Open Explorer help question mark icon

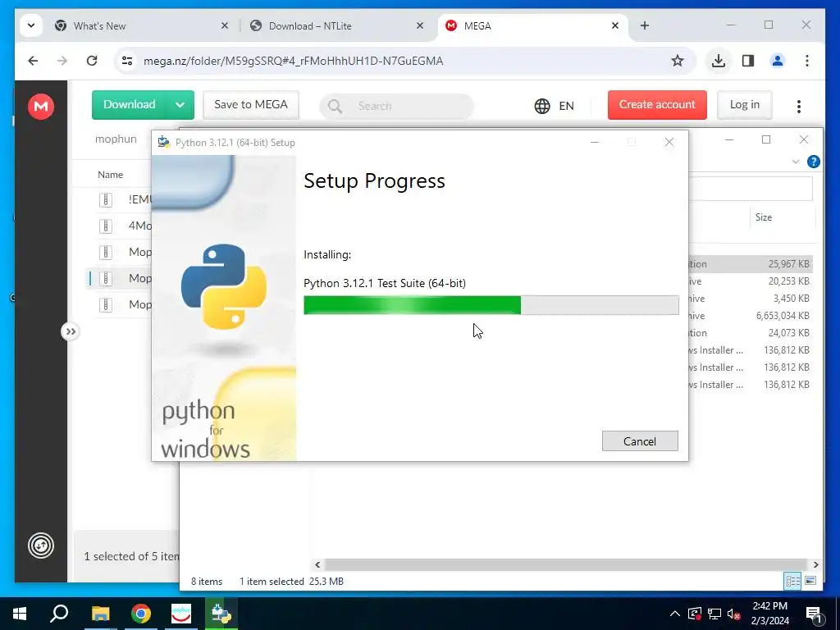coord(813,162)
